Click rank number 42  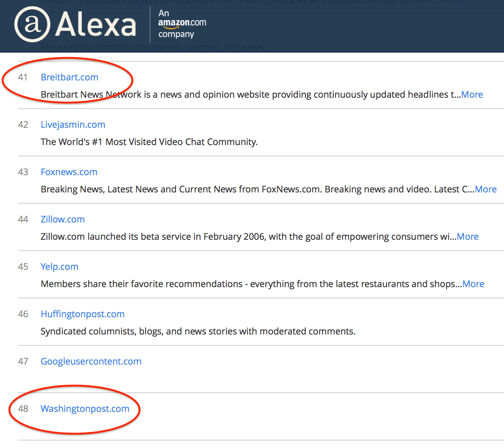point(23,124)
